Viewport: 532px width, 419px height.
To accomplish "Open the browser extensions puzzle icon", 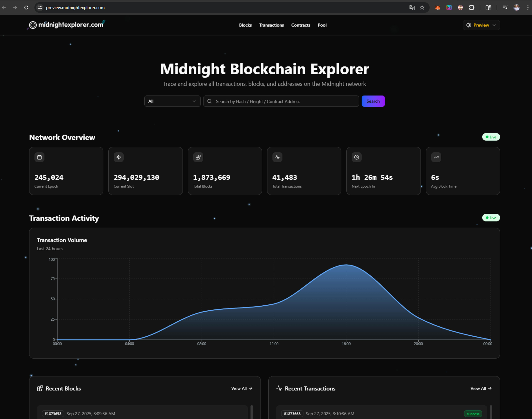I will coord(472,8).
